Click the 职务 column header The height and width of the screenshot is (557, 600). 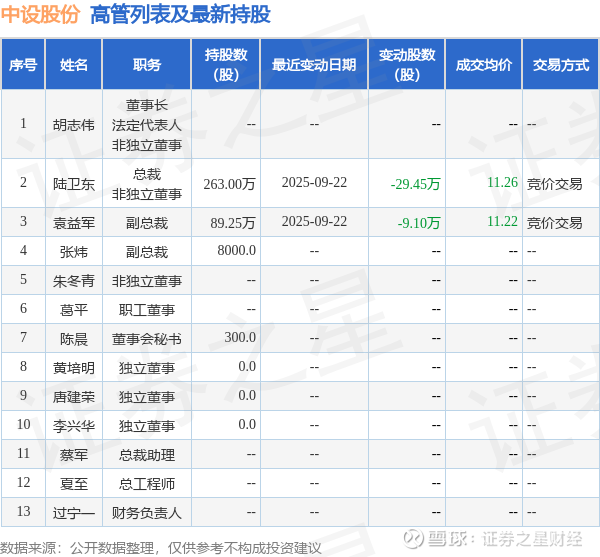click(147, 64)
